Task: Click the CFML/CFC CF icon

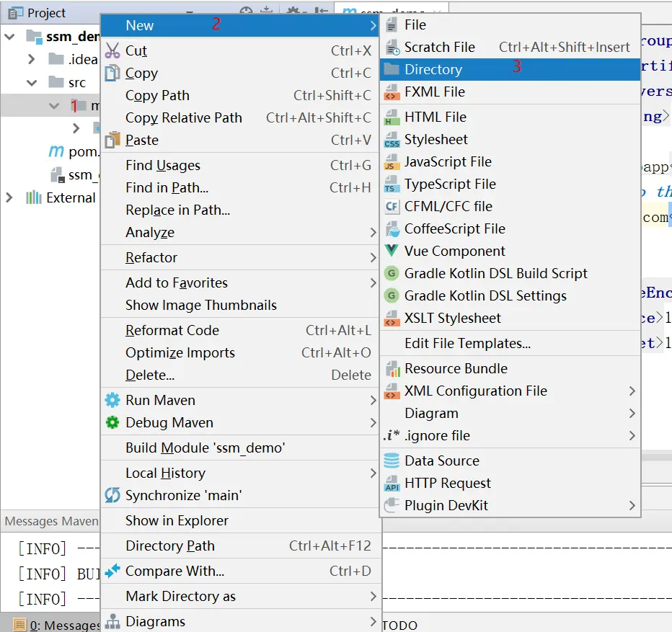Action: point(392,207)
